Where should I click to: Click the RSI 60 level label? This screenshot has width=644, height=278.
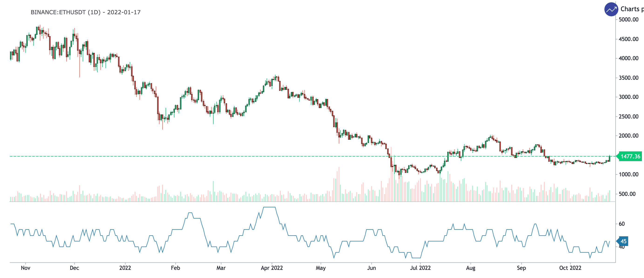pyautogui.click(x=621, y=224)
